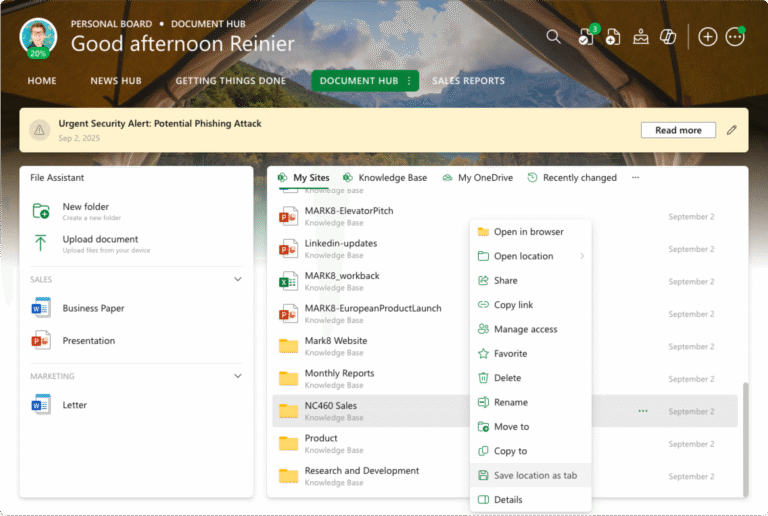Click the Read more button
The width and height of the screenshot is (768, 516).
(x=678, y=130)
